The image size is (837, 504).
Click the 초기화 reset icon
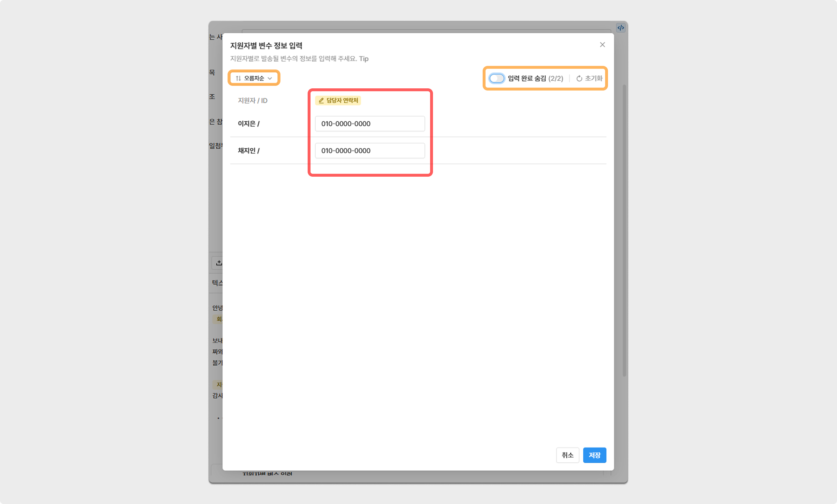tap(579, 79)
